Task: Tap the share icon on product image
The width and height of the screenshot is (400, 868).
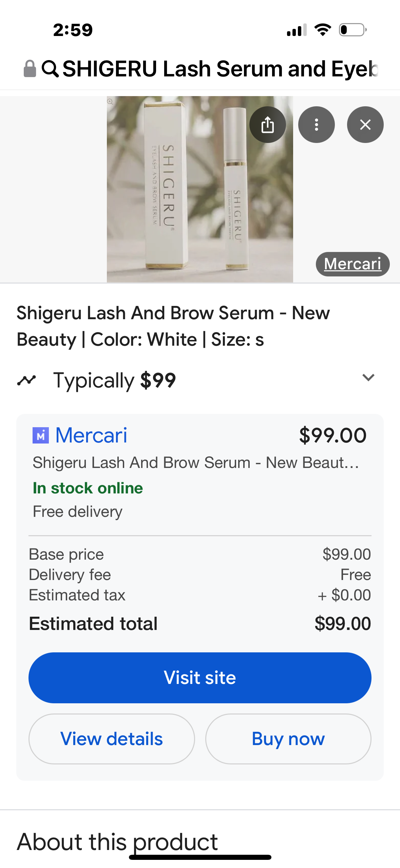Action: point(267,125)
